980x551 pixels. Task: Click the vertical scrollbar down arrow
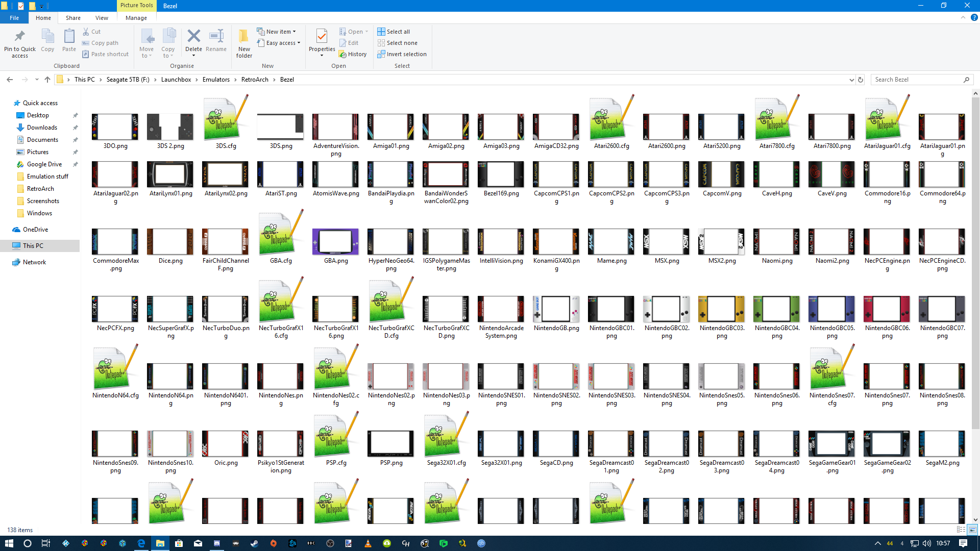[975, 520]
